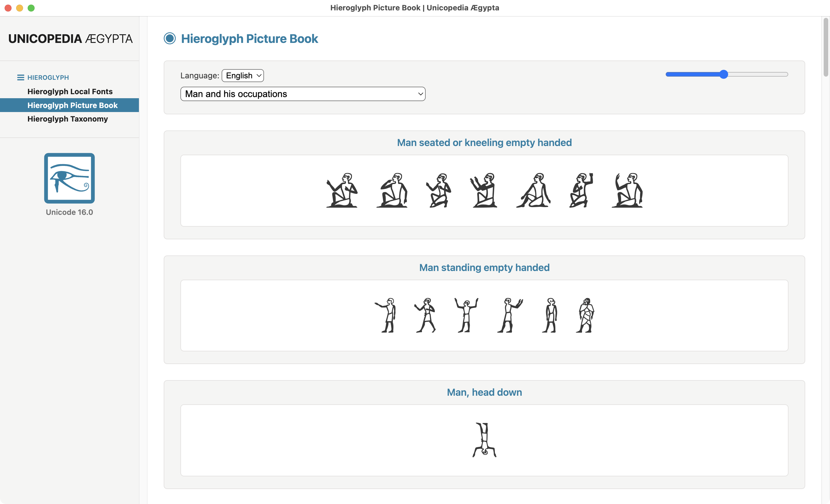Select first standing man glyph, arm outstretched
This screenshot has height=504, width=830.
click(386, 315)
